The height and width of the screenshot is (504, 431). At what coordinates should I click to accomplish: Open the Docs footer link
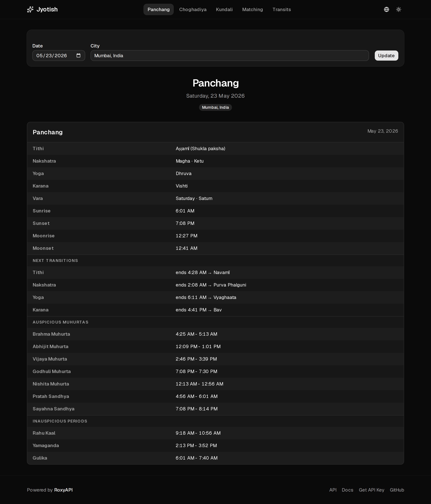pyautogui.click(x=347, y=490)
